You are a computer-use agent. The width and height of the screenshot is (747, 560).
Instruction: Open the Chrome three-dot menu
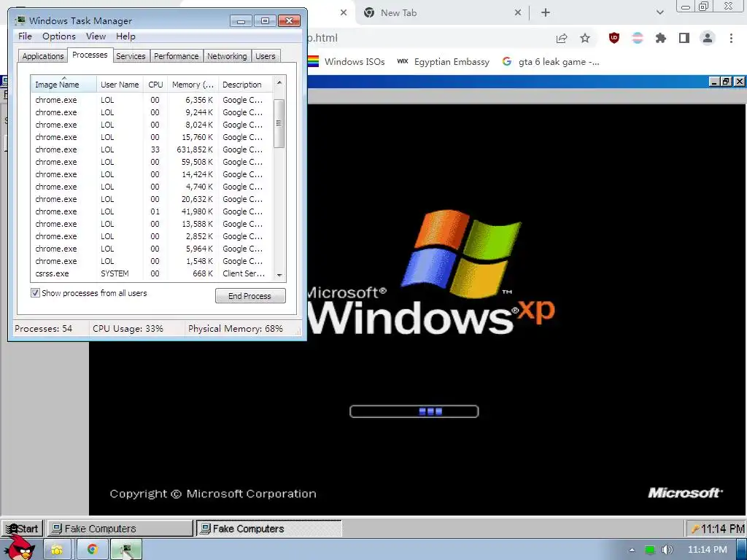pyautogui.click(x=731, y=38)
